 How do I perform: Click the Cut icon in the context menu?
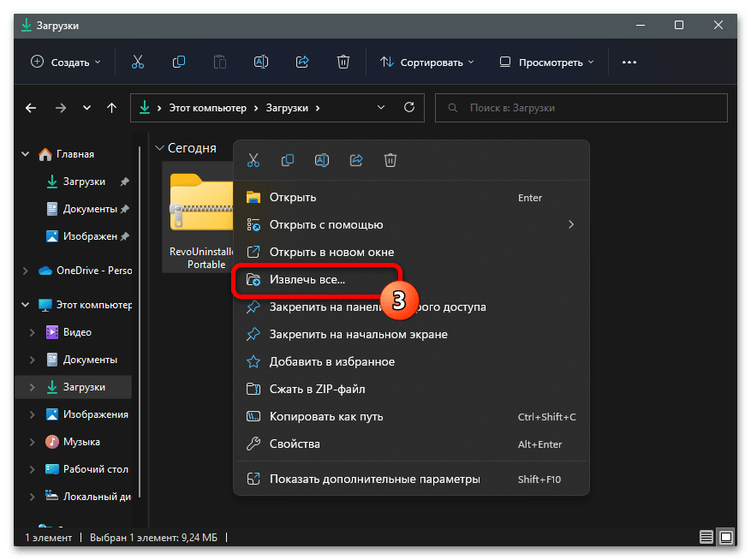click(x=253, y=160)
